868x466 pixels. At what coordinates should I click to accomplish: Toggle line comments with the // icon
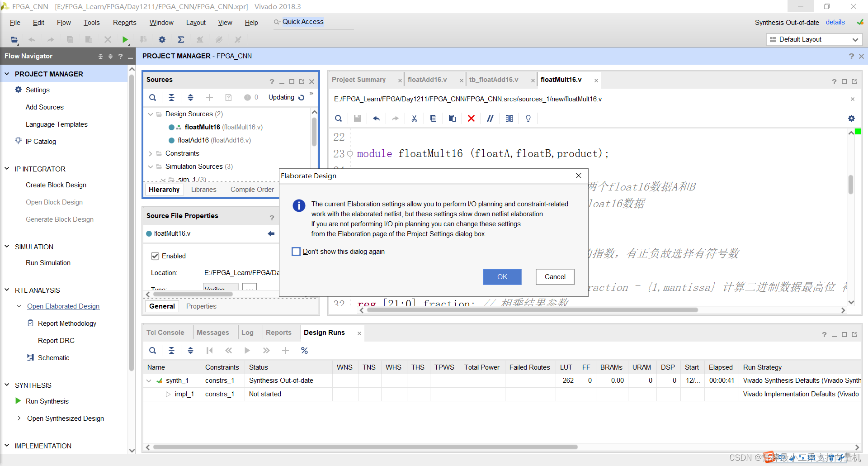pyautogui.click(x=490, y=119)
